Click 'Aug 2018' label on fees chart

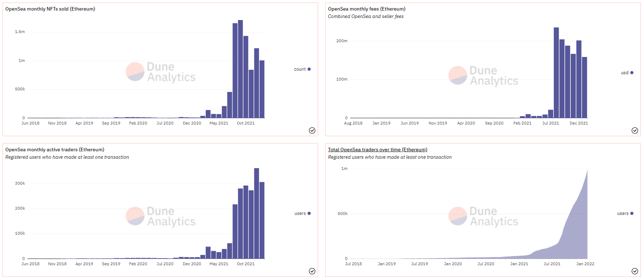pyautogui.click(x=353, y=123)
